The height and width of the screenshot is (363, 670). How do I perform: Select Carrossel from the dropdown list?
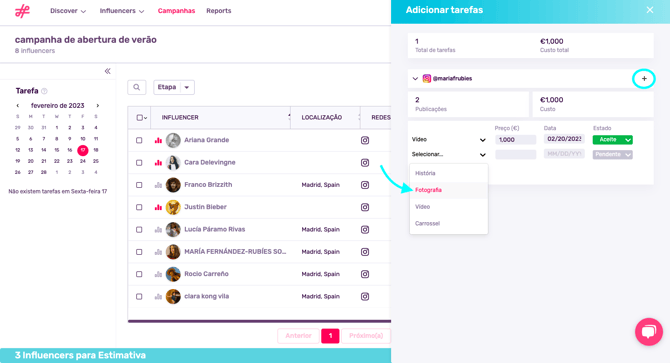pyautogui.click(x=449, y=223)
